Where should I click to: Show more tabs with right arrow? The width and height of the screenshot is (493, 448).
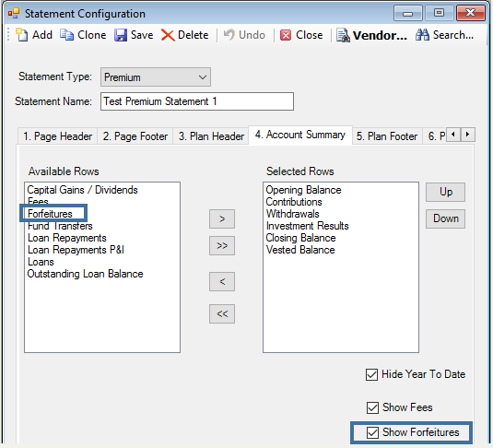coord(467,135)
